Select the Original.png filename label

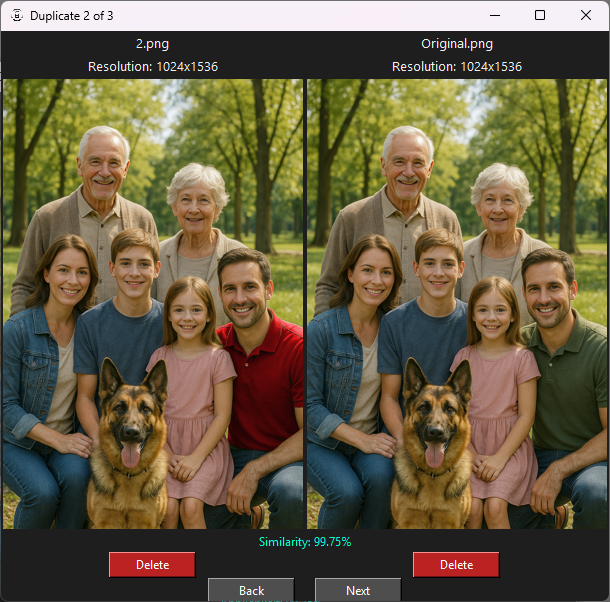(457, 44)
